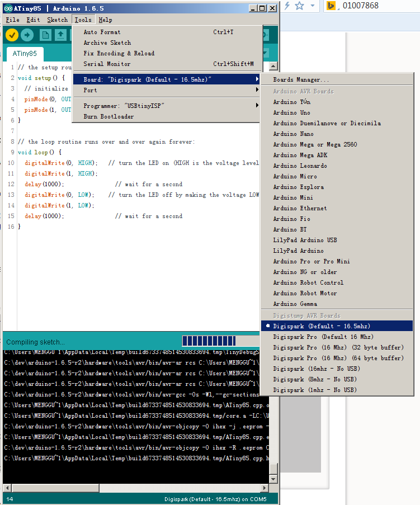
Task: Choose the Arduino Ethernet board
Action: [x=337, y=208]
